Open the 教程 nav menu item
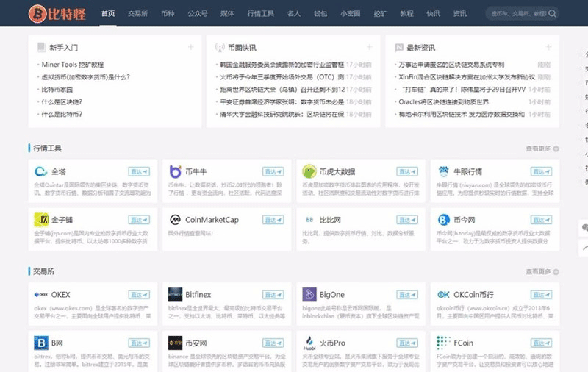This screenshot has width=588, height=372. coord(406,13)
